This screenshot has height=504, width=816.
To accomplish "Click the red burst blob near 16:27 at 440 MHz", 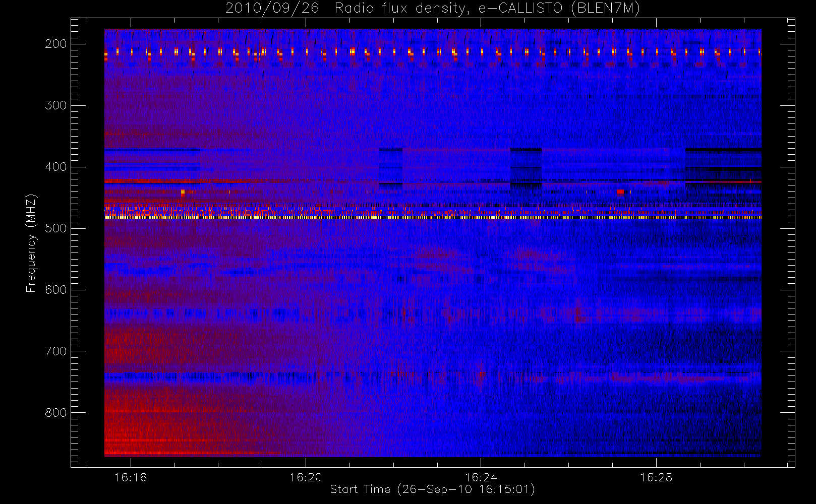I will pos(620,192).
